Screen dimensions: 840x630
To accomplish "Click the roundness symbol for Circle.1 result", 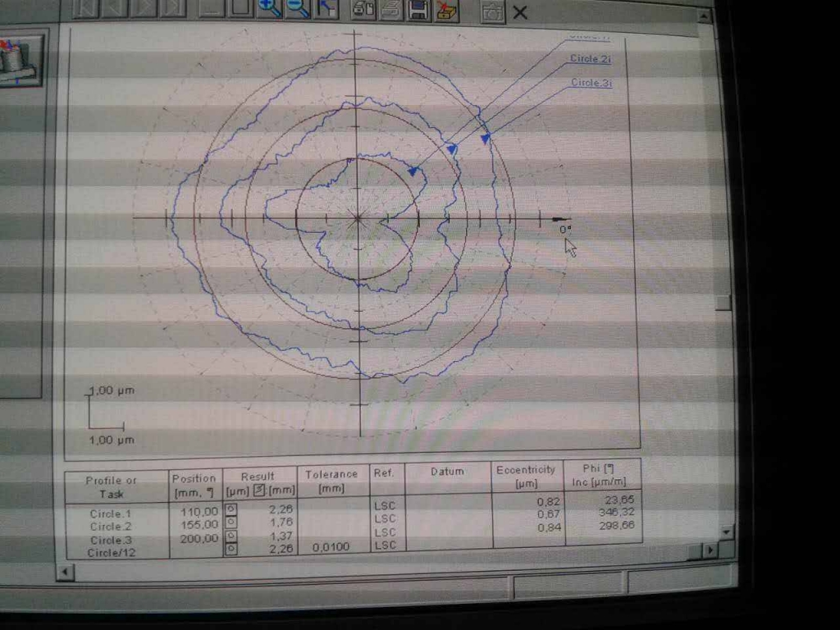I will pos(231,510).
